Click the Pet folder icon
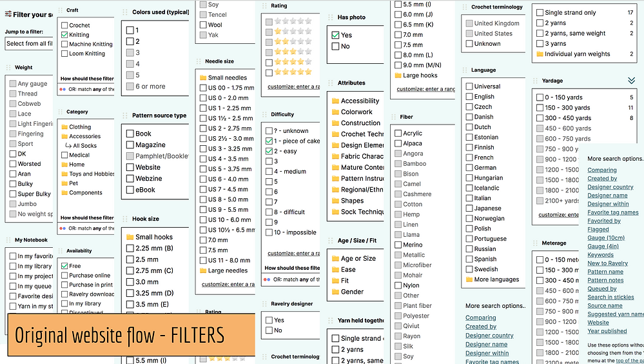This screenshot has height=364, width=644. [64, 183]
